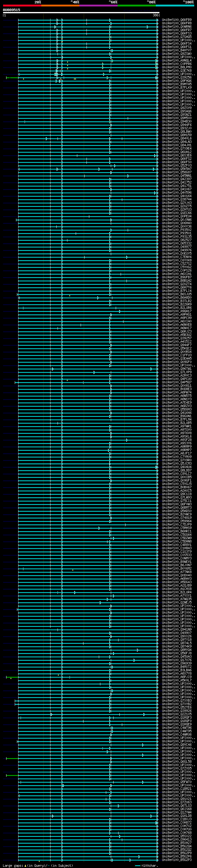The image size is (197, 868).
Task: Open hit UniRef100_Q6KFS3
Action: pos(177,33)
